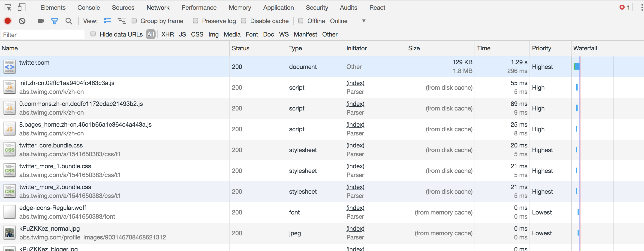Clear the network log
This screenshot has width=644, height=251.
tap(22, 21)
